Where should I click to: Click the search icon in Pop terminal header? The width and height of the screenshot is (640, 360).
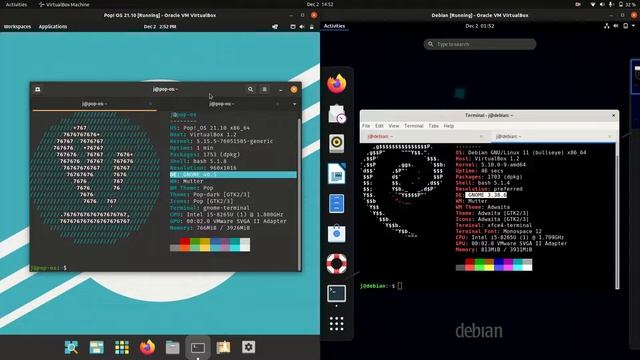coord(251,89)
